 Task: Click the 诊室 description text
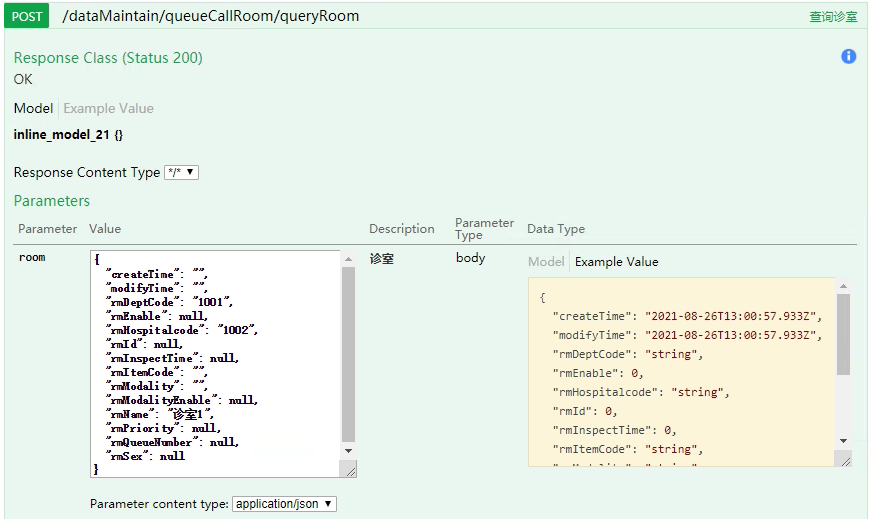pos(381,258)
